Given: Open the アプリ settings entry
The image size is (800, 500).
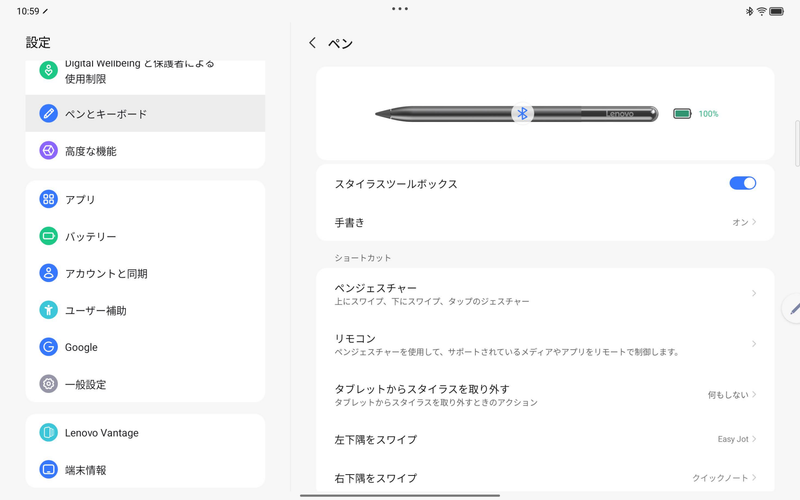Looking at the screenshot, I should 145,199.
